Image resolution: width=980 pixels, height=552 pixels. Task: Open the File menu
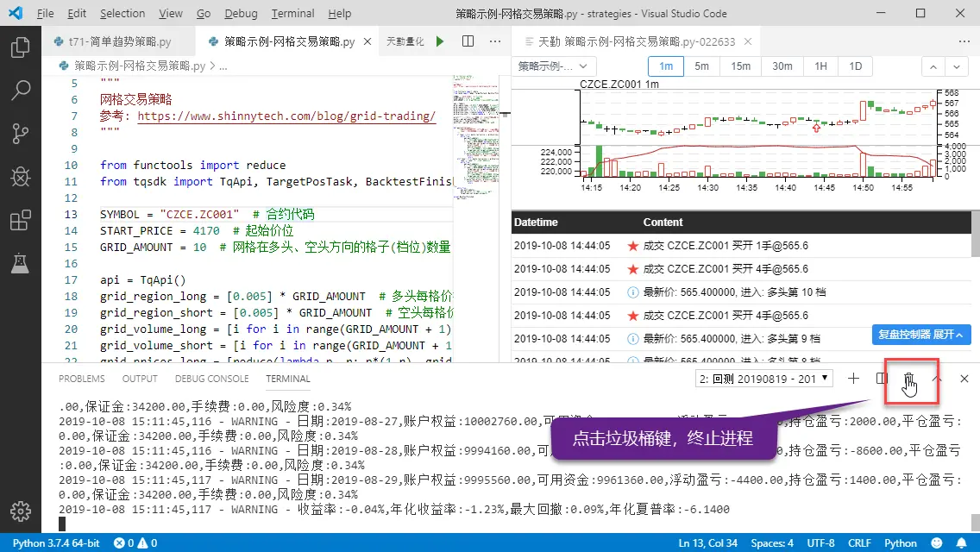tap(45, 13)
